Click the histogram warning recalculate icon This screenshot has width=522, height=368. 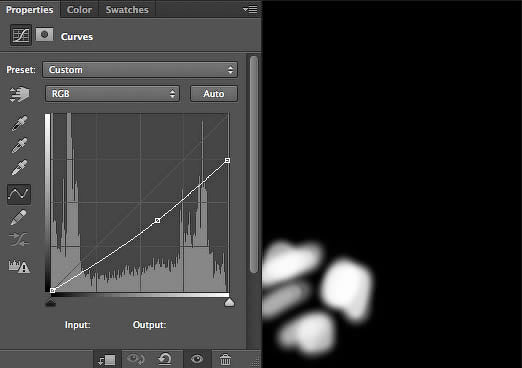coord(19,266)
